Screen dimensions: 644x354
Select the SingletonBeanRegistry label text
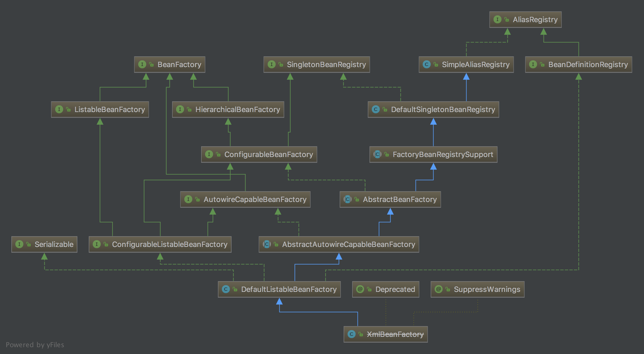[326, 65]
